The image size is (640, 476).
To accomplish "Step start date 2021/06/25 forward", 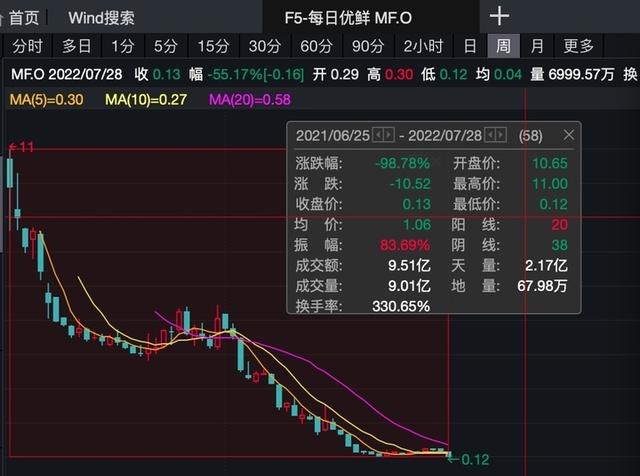I will [x=389, y=135].
